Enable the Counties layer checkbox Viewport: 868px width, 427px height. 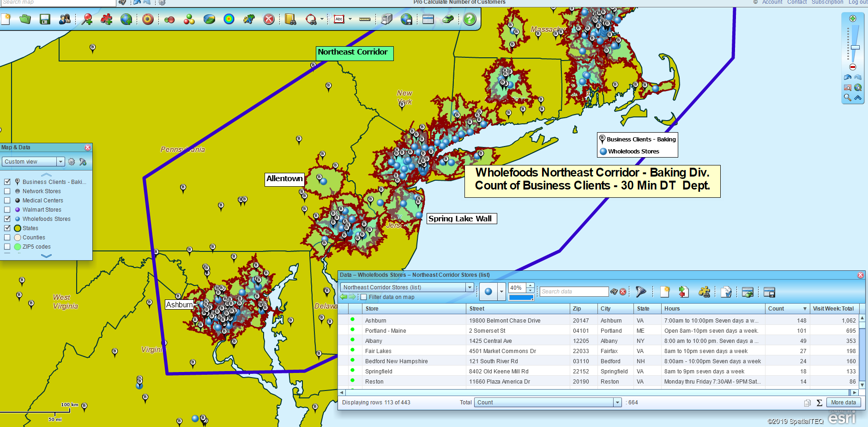pos(7,237)
